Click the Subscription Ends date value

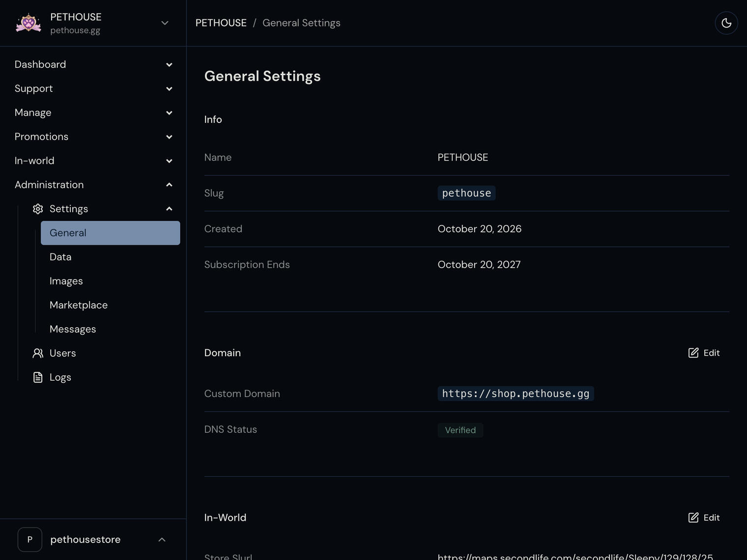coord(479,265)
